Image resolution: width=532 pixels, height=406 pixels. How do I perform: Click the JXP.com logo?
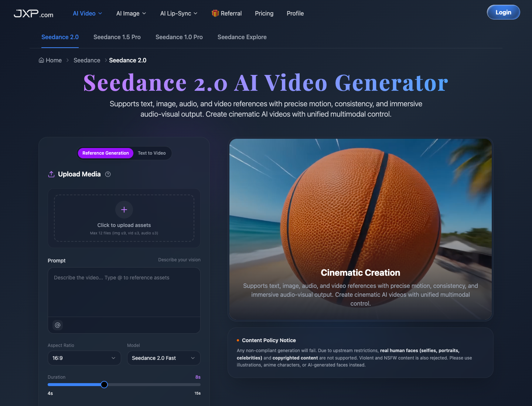[33, 14]
